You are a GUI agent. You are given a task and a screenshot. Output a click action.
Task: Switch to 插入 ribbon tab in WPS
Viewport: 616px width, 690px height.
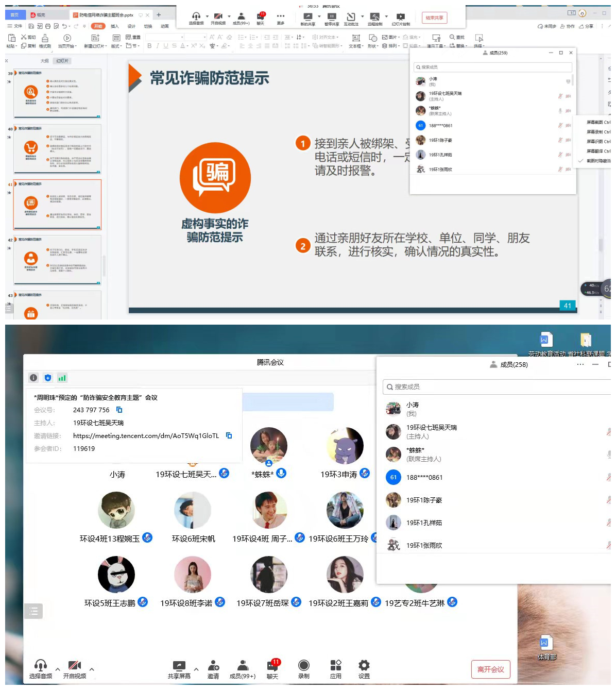point(114,26)
